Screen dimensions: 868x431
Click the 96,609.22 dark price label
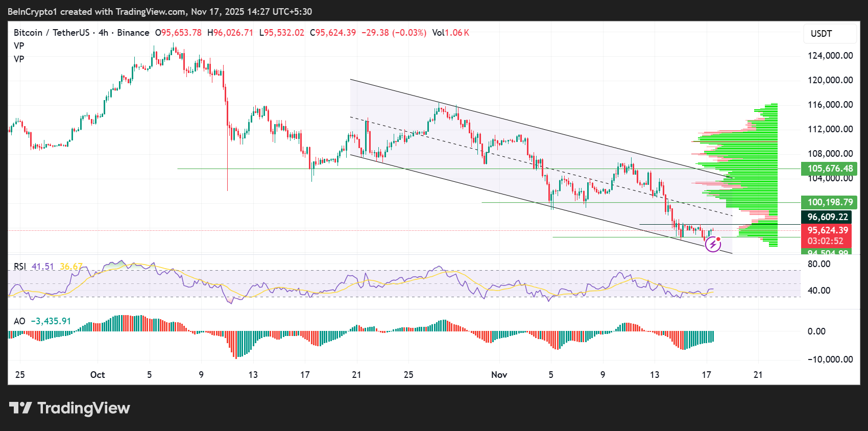[x=827, y=217]
